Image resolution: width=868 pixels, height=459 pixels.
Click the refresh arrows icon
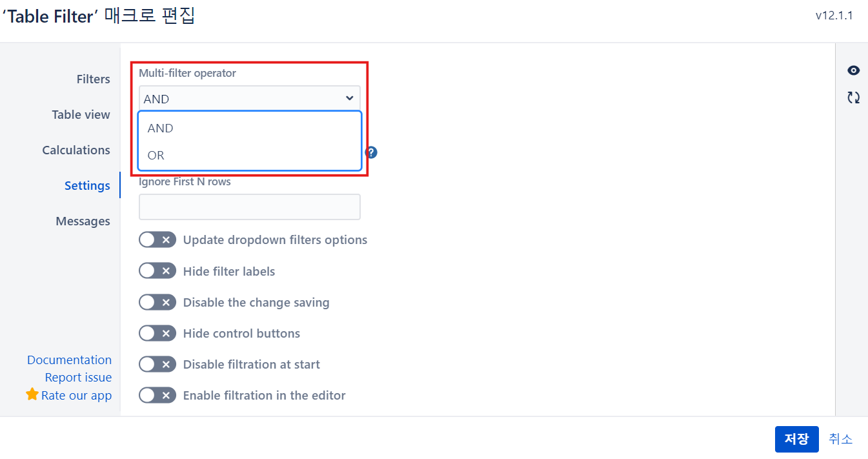(853, 97)
